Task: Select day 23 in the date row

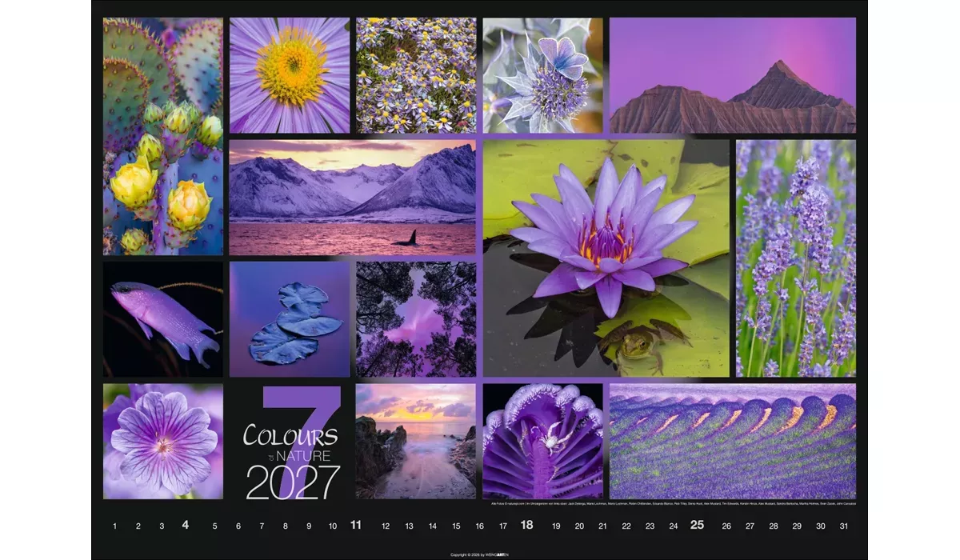Action: pos(650,526)
